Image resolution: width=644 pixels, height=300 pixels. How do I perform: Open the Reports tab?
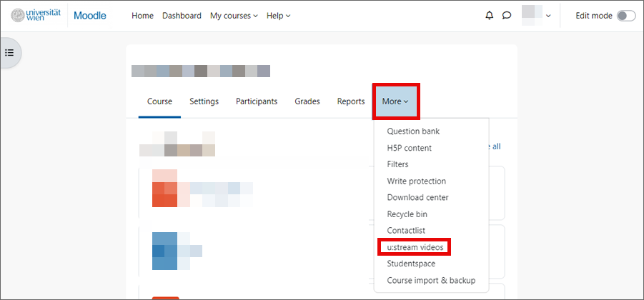pos(351,101)
